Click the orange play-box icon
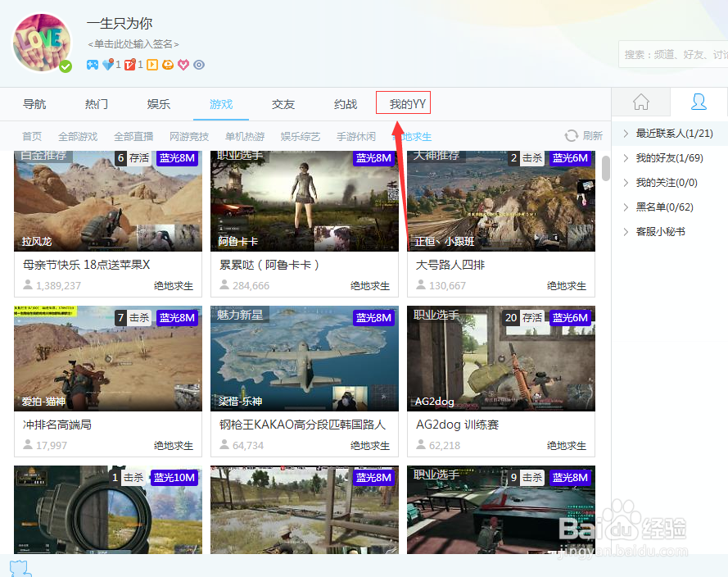The width and height of the screenshot is (728, 577). [152, 65]
